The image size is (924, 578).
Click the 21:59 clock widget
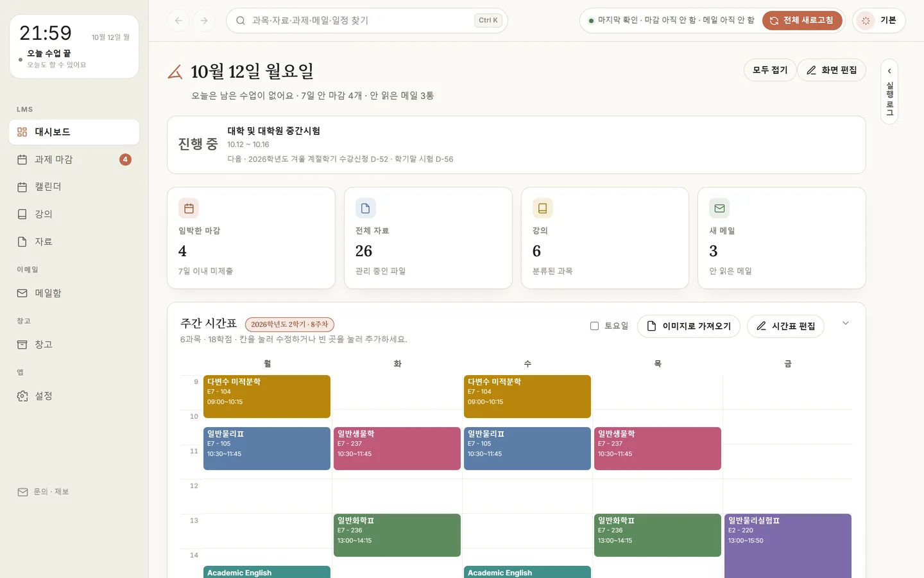point(74,47)
